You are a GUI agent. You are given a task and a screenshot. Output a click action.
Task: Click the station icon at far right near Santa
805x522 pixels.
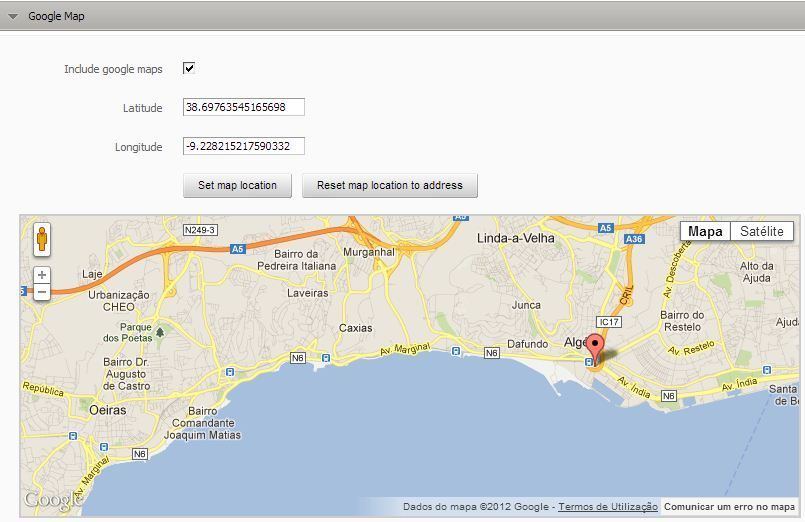click(x=766, y=370)
